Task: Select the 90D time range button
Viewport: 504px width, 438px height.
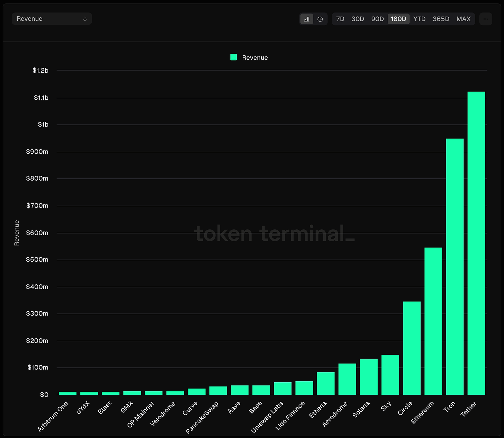Action: coord(377,19)
